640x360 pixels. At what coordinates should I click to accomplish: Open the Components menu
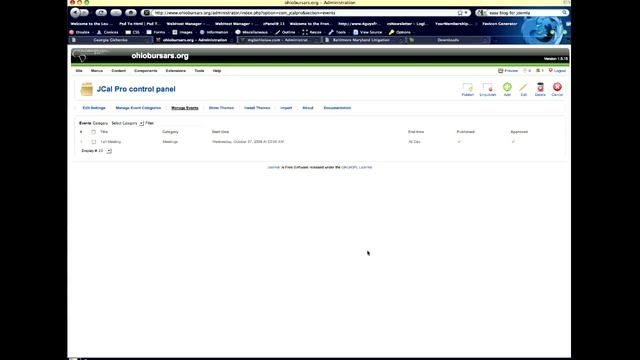click(x=146, y=71)
